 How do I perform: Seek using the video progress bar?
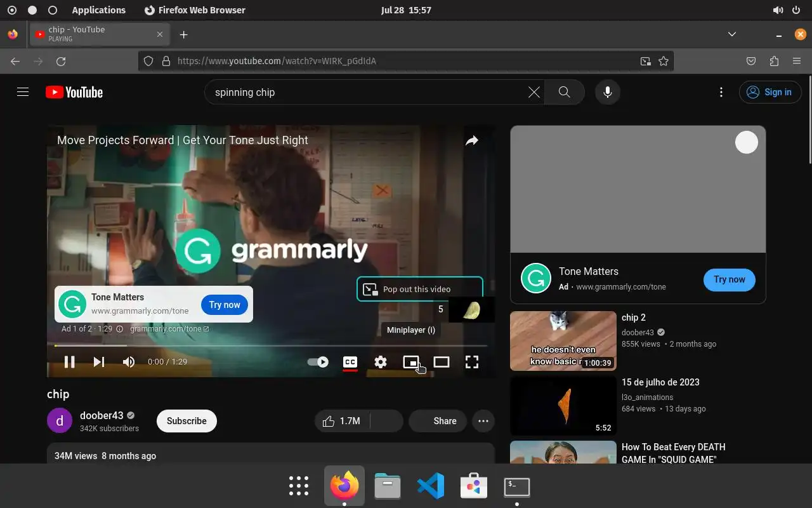tap(271, 345)
